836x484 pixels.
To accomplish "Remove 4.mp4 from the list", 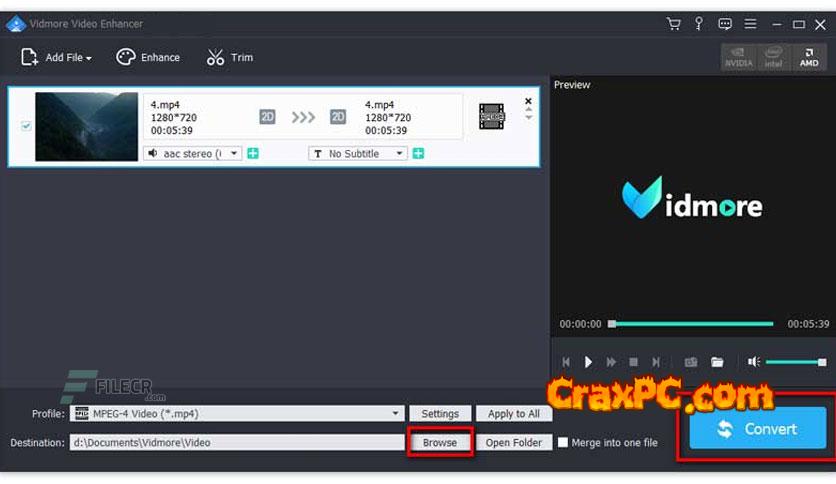I will [x=528, y=101].
